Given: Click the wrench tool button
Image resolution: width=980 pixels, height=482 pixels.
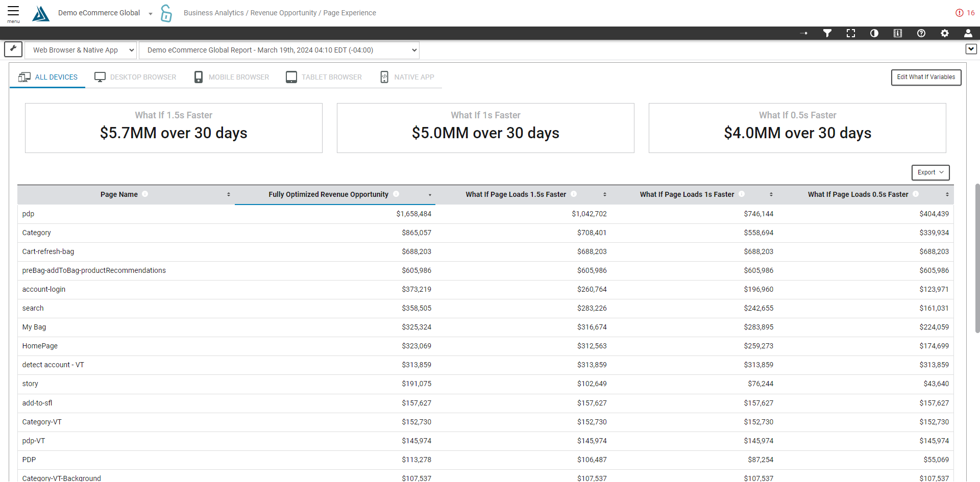Looking at the screenshot, I should tap(13, 49).
